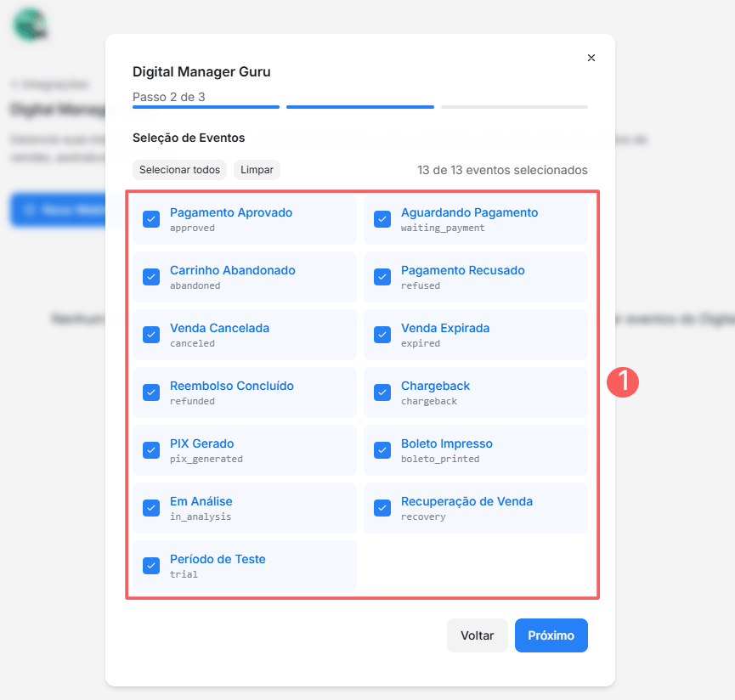Click the 'Passo 2 de 3' step text
735x700 pixels.
tap(169, 97)
